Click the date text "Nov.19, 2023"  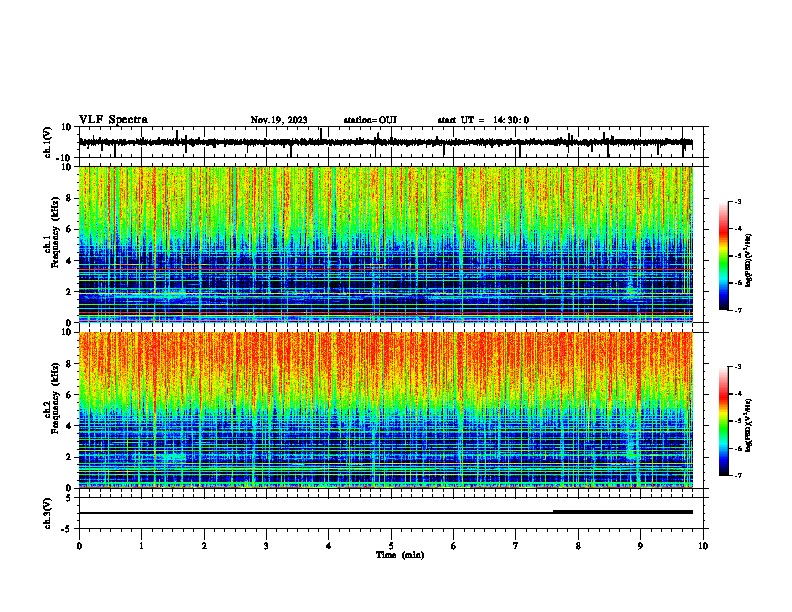coord(279,120)
